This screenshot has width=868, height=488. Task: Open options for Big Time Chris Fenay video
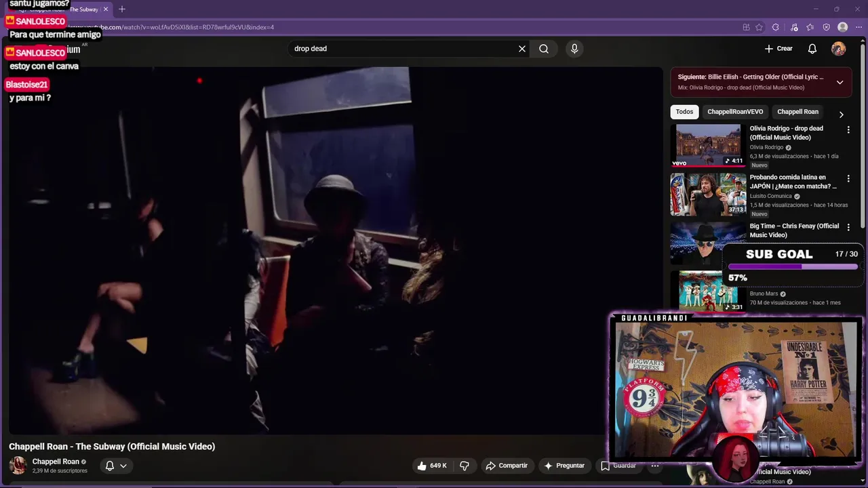coord(848,227)
